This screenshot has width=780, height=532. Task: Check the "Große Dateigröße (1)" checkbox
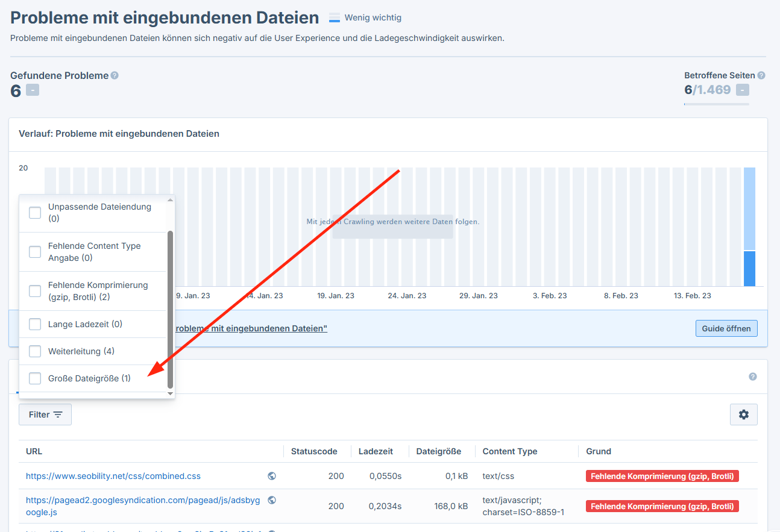coord(34,378)
